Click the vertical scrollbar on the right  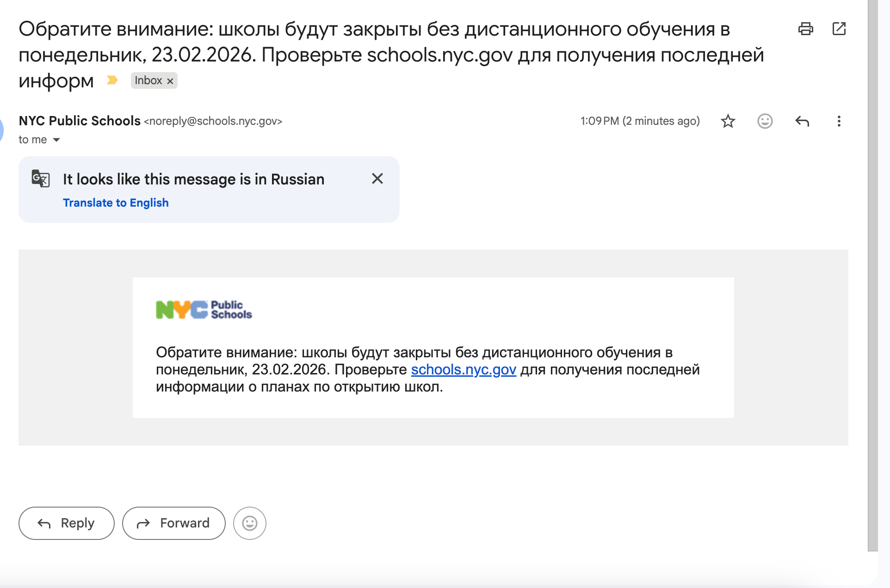tap(872, 277)
